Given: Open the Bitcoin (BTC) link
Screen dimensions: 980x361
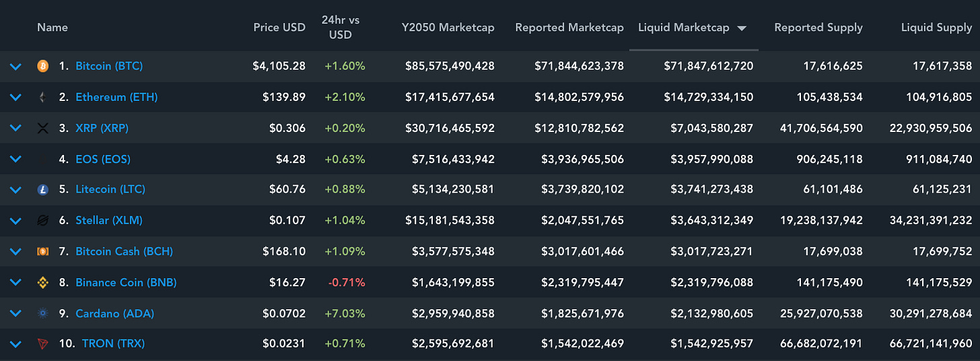Looking at the screenshot, I should point(109,66).
